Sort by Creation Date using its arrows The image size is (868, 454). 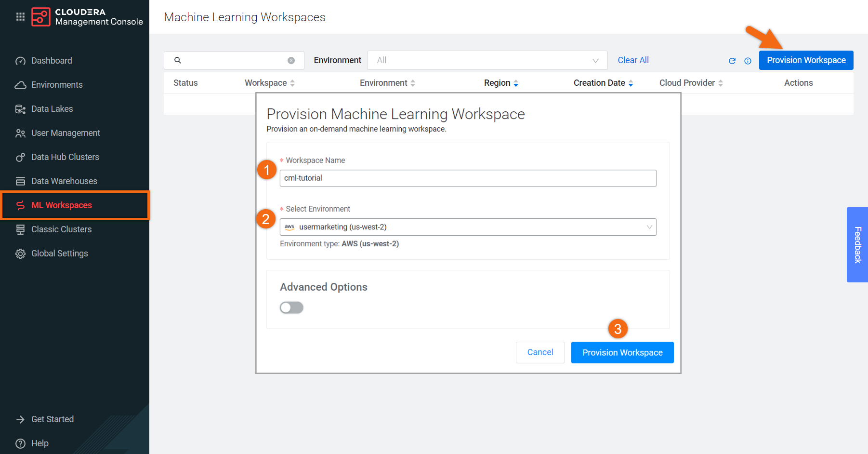pos(631,82)
